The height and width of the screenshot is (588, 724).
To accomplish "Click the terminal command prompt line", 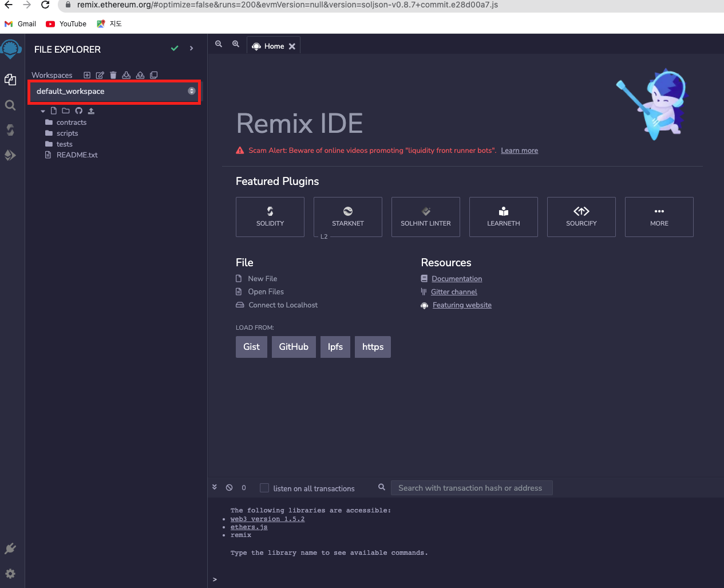I will (x=465, y=579).
